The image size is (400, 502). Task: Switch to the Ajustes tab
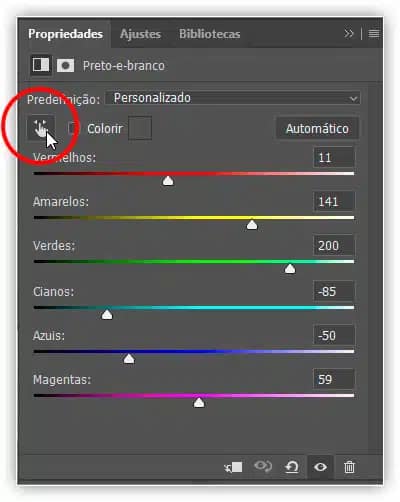[140, 34]
